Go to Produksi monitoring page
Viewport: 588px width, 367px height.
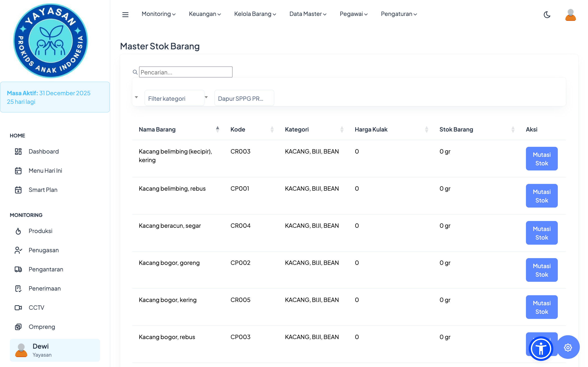point(40,231)
